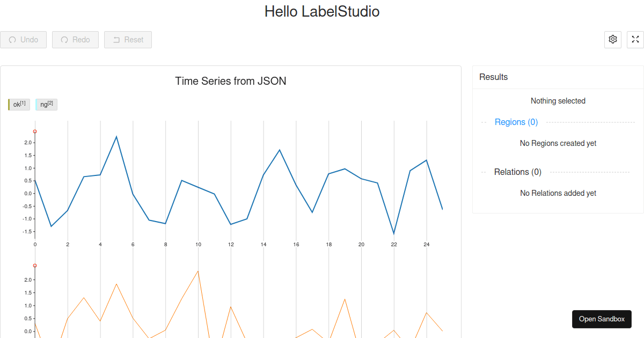The height and width of the screenshot is (338, 644).
Task: Click the "Nothing selected" text
Action: click(558, 100)
